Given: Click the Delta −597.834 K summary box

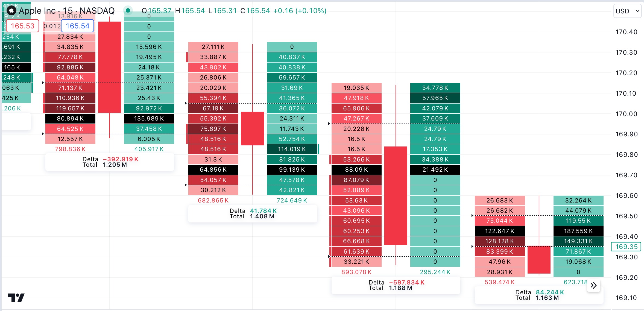Looking at the screenshot, I should click(396, 285).
